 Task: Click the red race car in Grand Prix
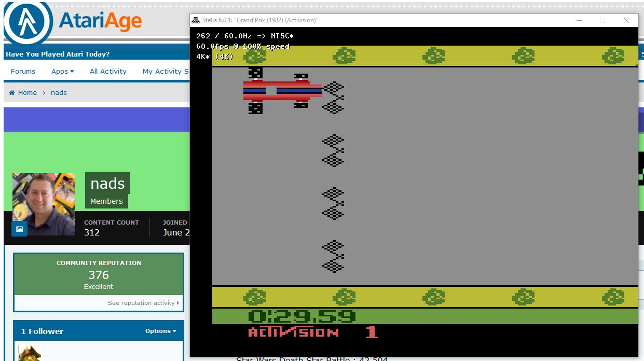(x=282, y=91)
